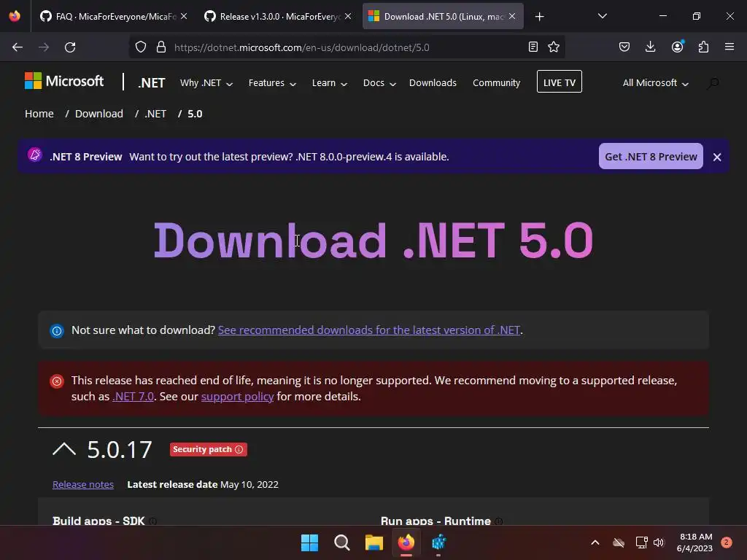Open tracking protection shield icon
Screen dimensions: 747x560
[x=141, y=47]
